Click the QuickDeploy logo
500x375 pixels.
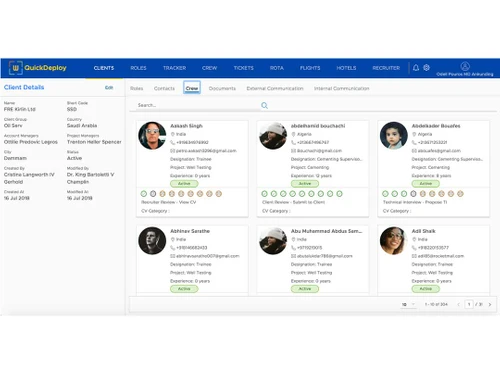pyautogui.click(x=38, y=68)
